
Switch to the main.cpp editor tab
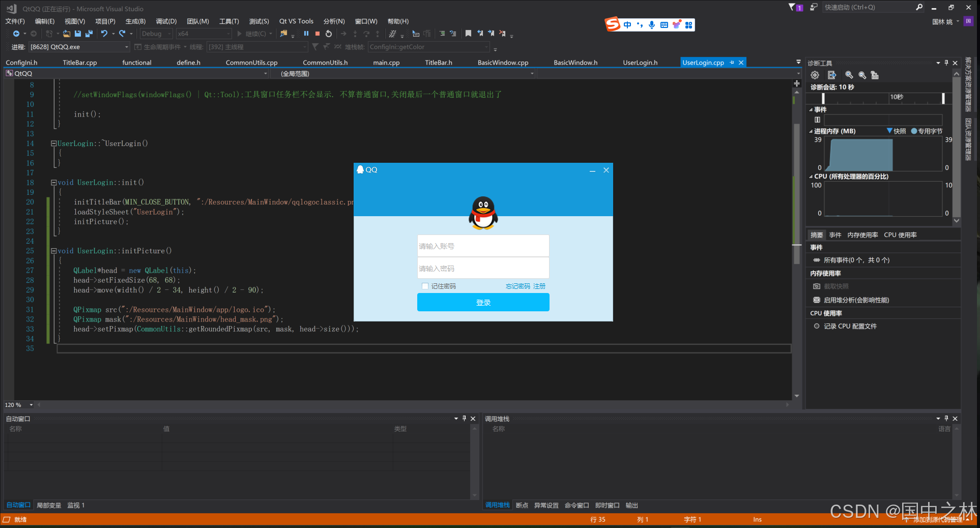386,63
